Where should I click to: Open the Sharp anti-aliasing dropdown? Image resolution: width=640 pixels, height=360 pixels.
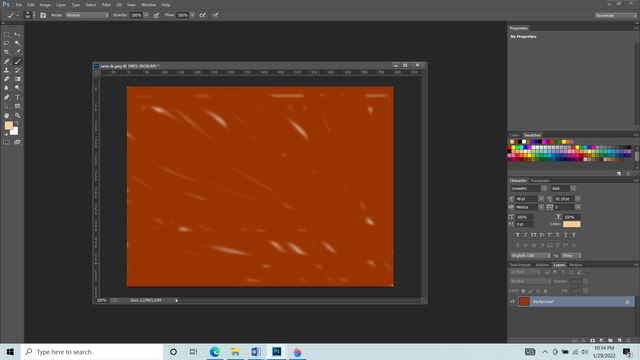[571, 256]
